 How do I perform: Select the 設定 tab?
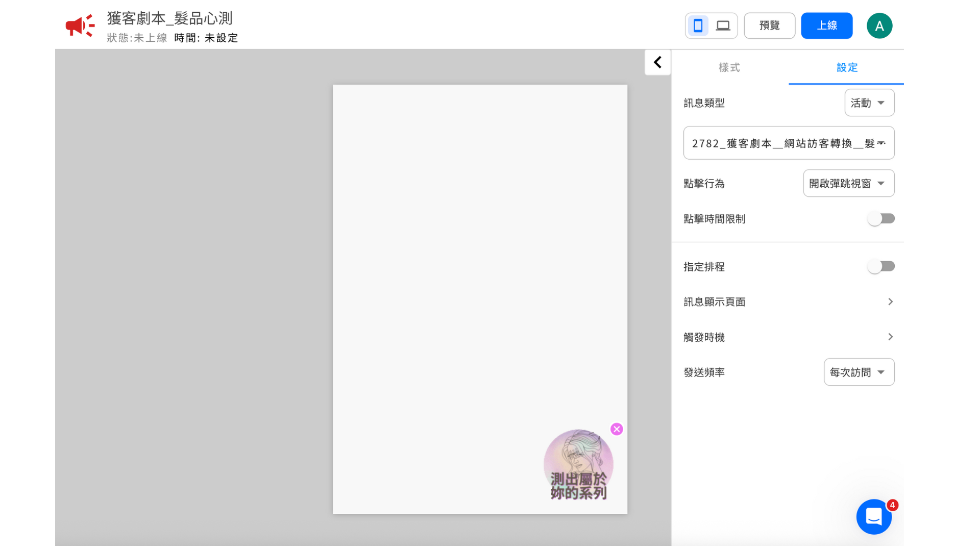coord(847,67)
